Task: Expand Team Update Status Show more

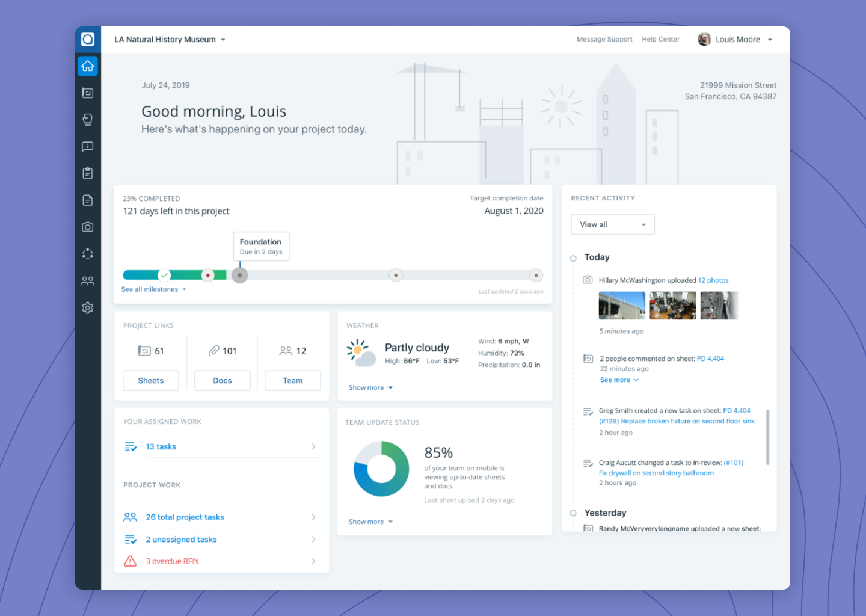Action: click(370, 522)
